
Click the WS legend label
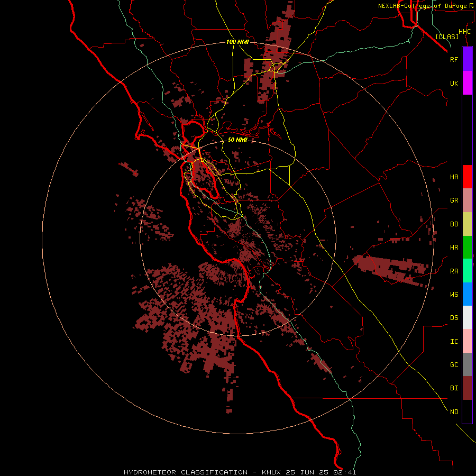point(454,295)
